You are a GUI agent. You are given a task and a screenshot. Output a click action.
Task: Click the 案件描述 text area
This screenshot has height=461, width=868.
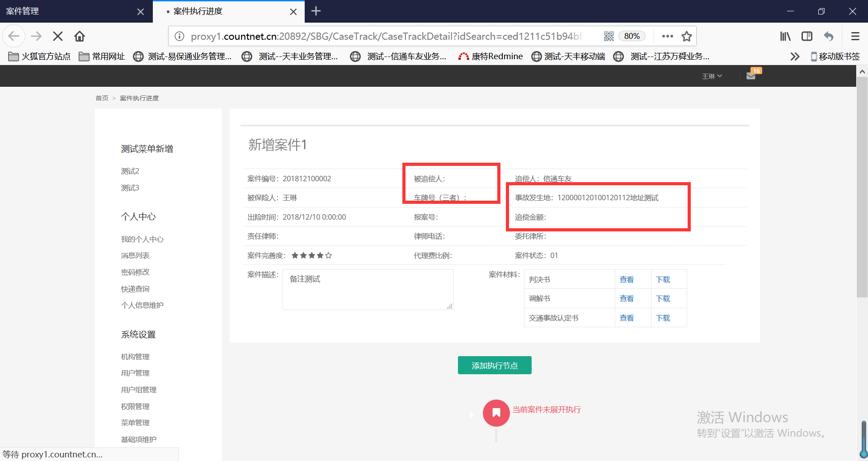(368, 289)
